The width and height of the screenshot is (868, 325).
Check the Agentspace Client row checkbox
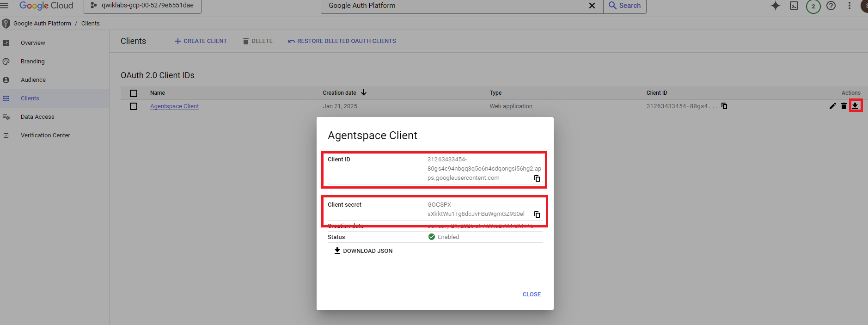tap(134, 106)
